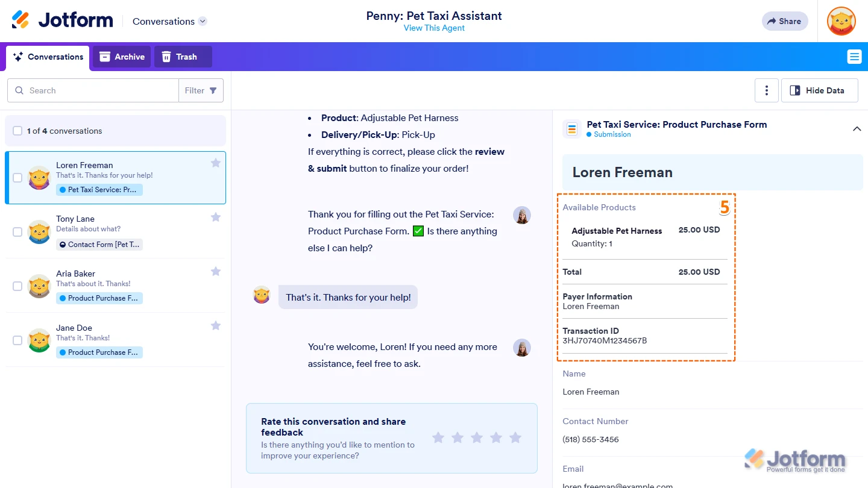The width and height of the screenshot is (868, 488).
Task: Click the Share button
Action: [x=784, y=21]
